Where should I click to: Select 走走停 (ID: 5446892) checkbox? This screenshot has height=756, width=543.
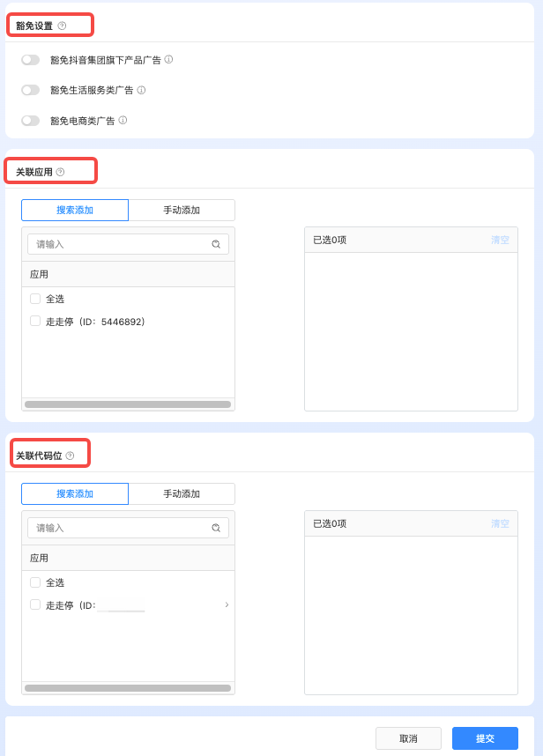click(x=35, y=322)
